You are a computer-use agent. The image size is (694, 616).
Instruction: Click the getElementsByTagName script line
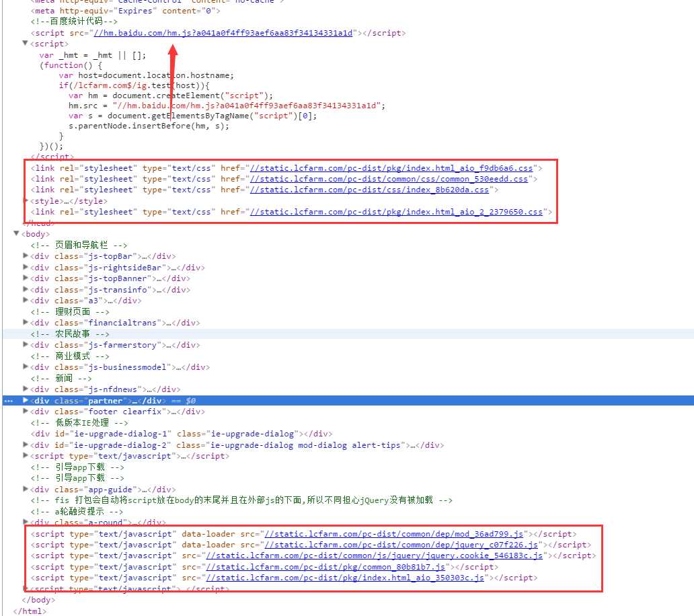coord(192,116)
